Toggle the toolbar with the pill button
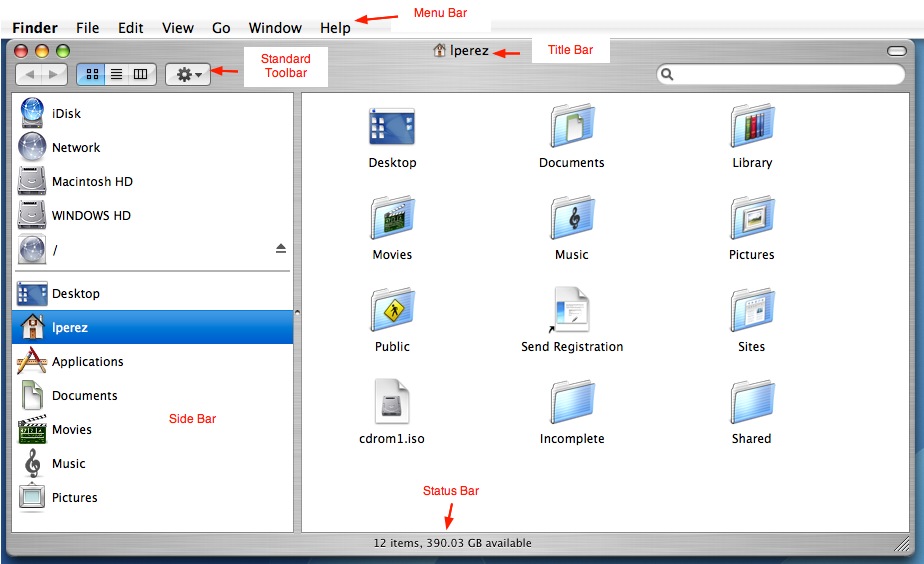Viewport: 924px width, 564px height. coord(897,51)
